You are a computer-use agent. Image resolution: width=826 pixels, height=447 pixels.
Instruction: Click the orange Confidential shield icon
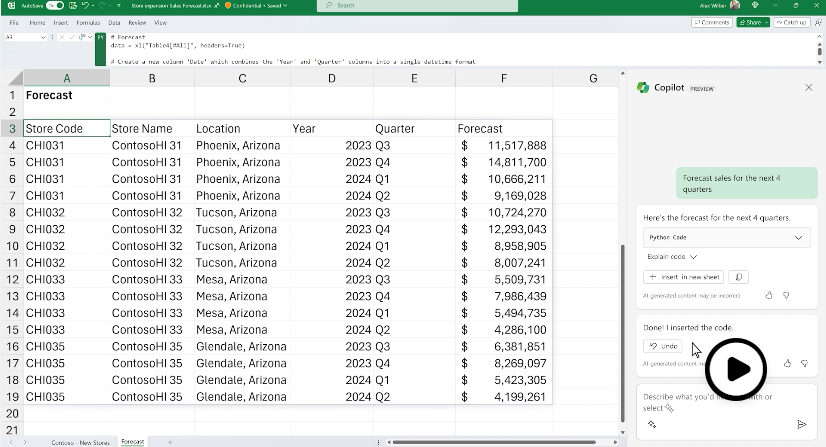pyautogui.click(x=228, y=5)
